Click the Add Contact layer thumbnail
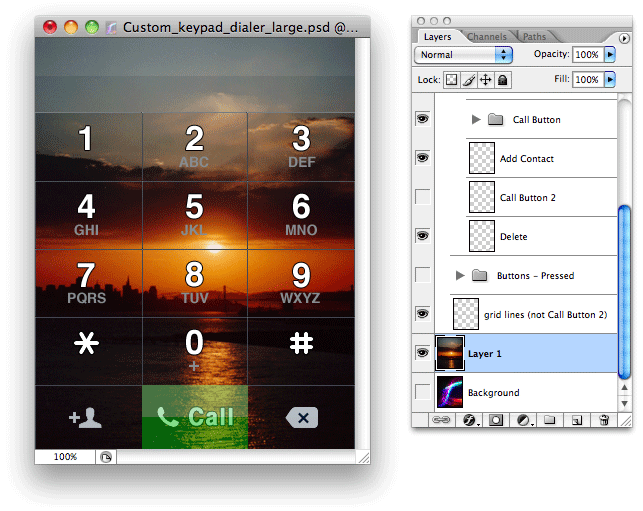The width and height of the screenshot is (643, 511). (482, 158)
